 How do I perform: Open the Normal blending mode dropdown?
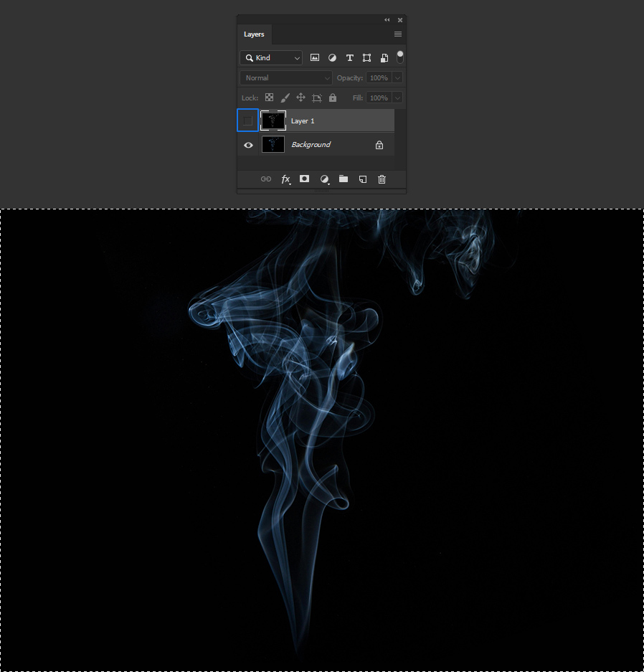(x=286, y=78)
